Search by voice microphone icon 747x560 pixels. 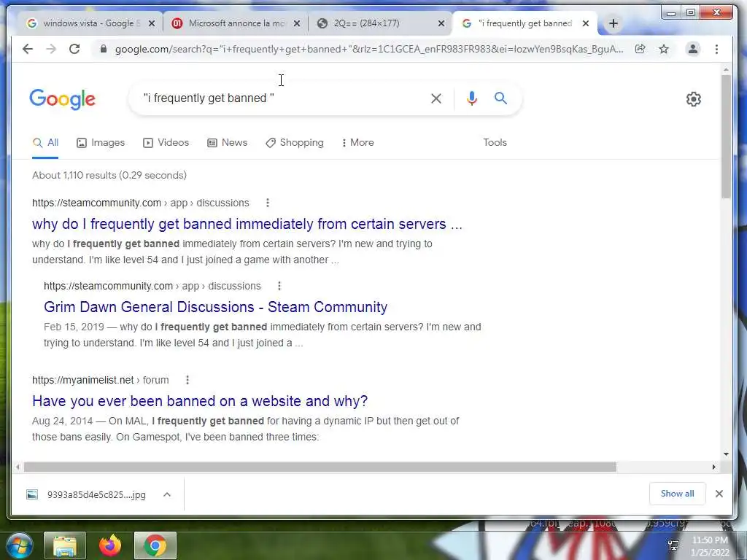(x=472, y=98)
